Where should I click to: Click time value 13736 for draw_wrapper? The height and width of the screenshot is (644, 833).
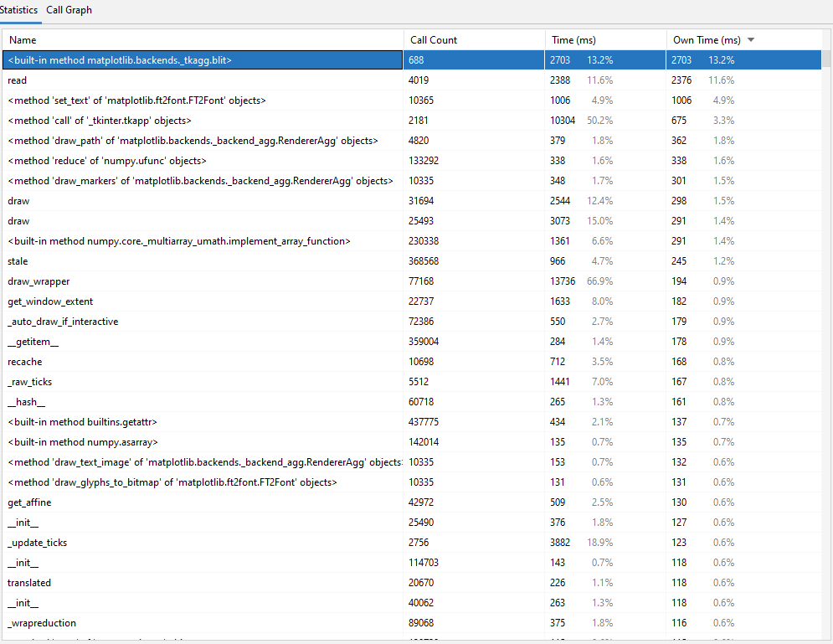tap(563, 281)
